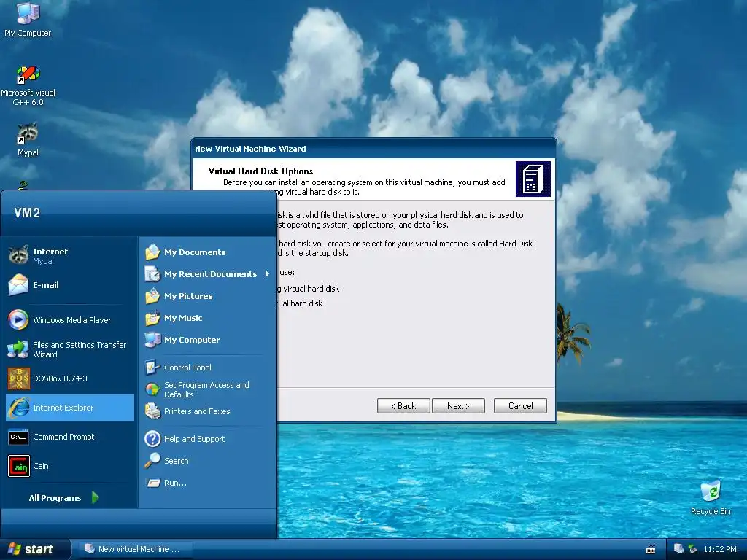The height and width of the screenshot is (560, 747).
Task: Open the Run... dialog
Action: tap(208, 483)
